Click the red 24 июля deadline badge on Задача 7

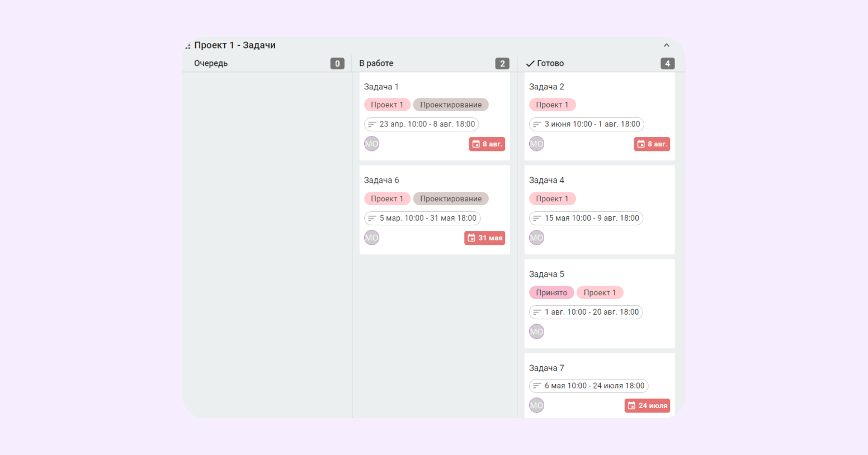(648, 406)
